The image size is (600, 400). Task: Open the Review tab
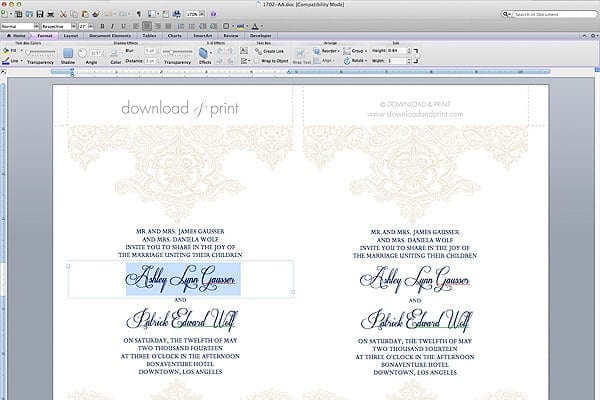[231, 36]
